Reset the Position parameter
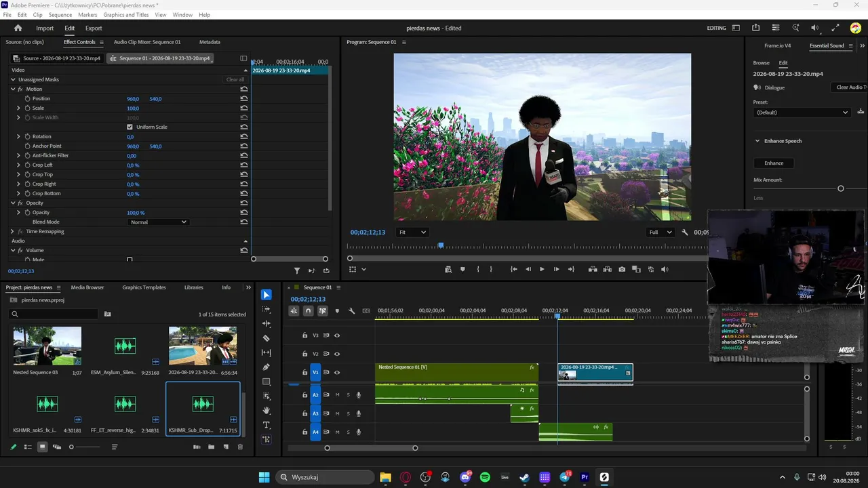This screenshot has height=488, width=868. [x=244, y=99]
